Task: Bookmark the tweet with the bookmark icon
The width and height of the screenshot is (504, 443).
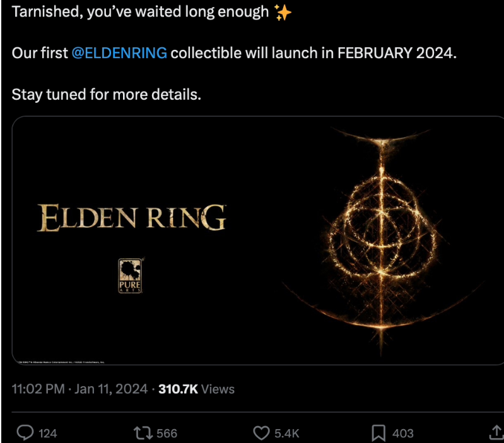Action: (x=378, y=433)
